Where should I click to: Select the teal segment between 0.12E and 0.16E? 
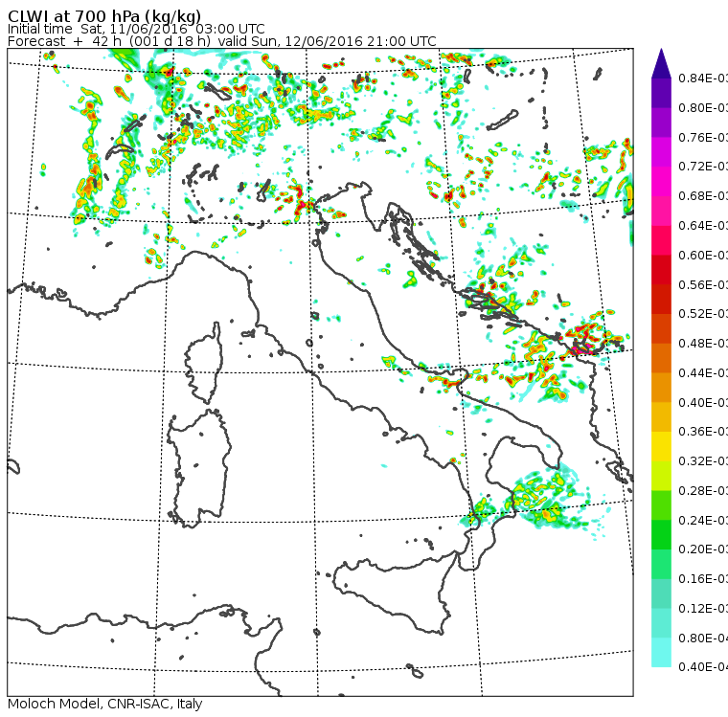tap(661, 594)
